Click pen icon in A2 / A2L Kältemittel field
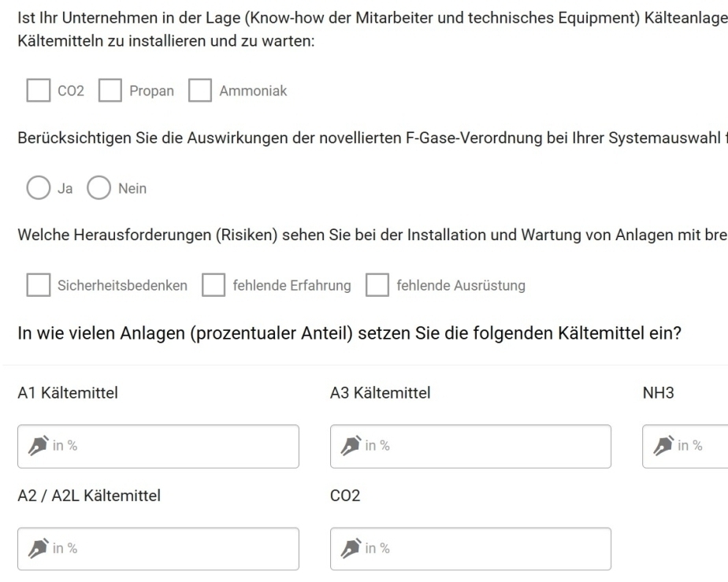The height and width of the screenshot is (582, 728). pos(38,548)
